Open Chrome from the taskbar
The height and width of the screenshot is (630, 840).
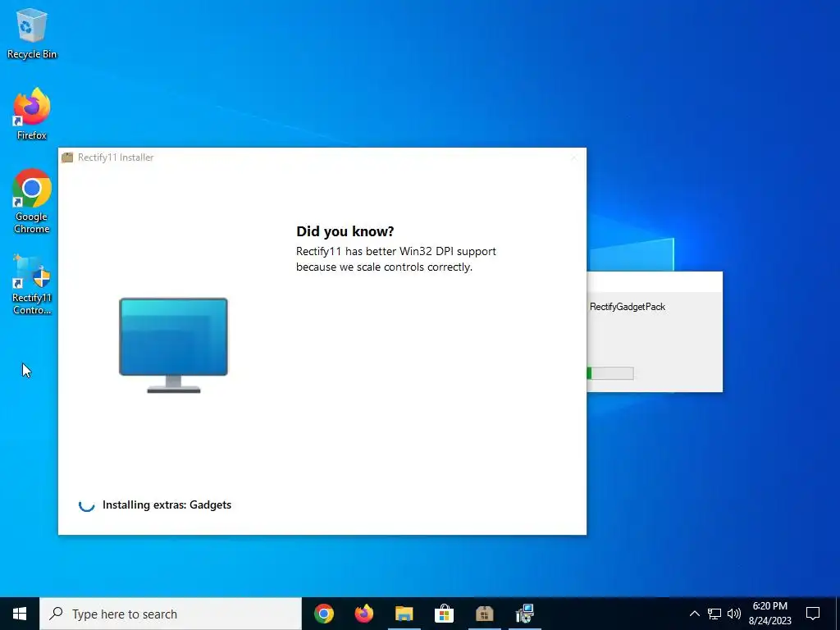tap(324, 614)
